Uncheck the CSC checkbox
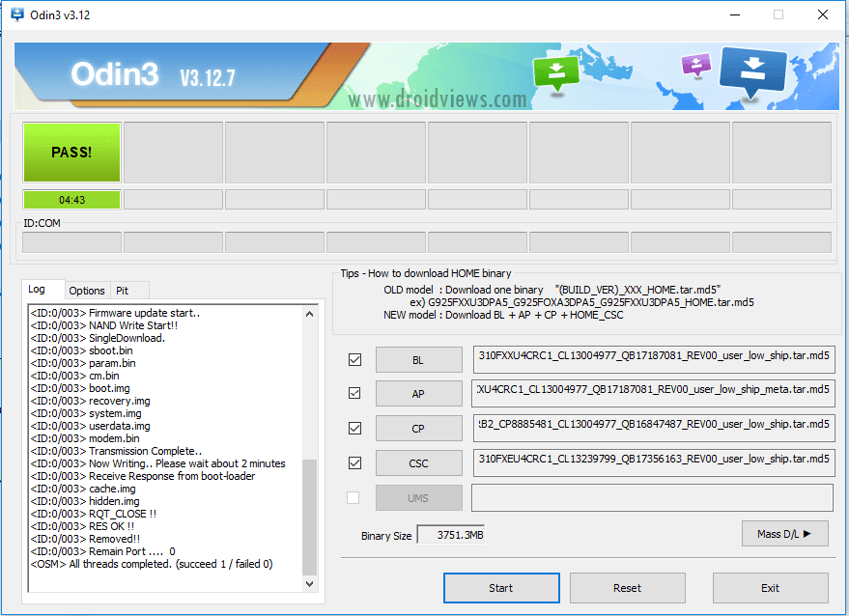Viewport: 849px width, 616px height. tap(354, 462)
